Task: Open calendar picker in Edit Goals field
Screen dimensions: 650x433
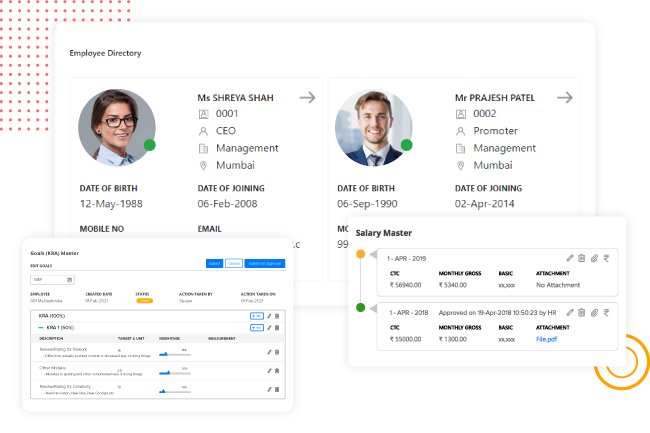Action: [x=70, y=280]
